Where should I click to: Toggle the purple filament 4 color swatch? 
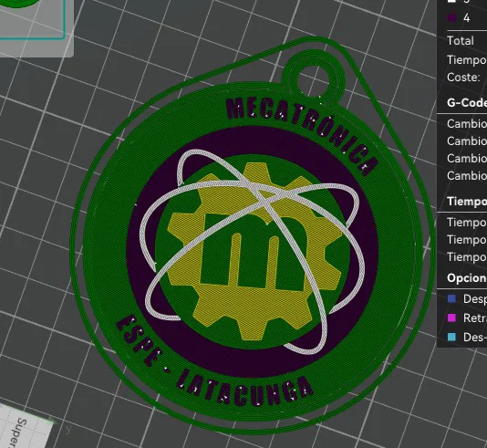[x=451, y=17]
